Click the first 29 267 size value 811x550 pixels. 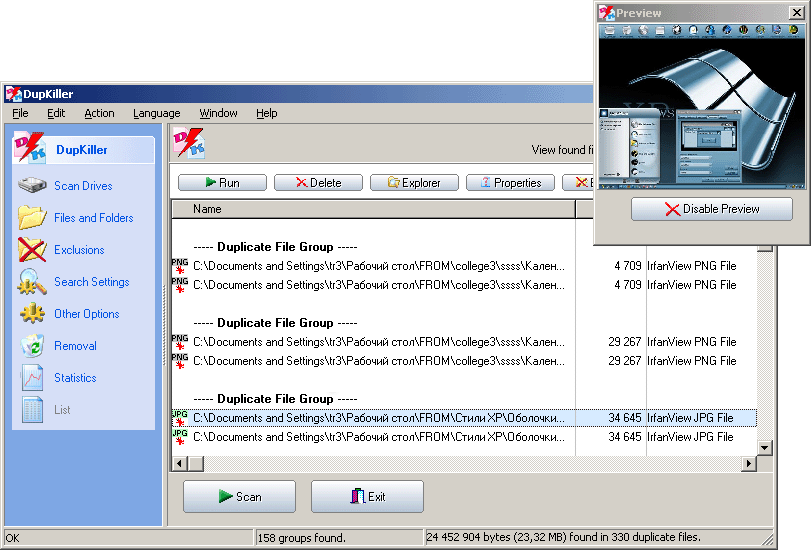[624, 342]
